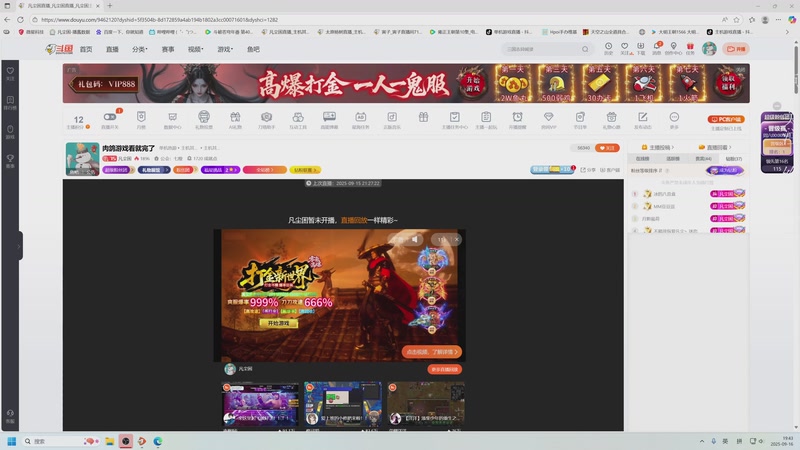Go to 鱼吧 in top navigation
Image resolution: width=800 pixels, height=450 pixels.
253,49
